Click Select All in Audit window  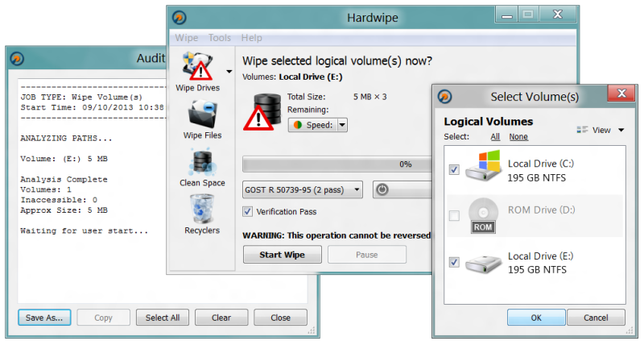163,318
